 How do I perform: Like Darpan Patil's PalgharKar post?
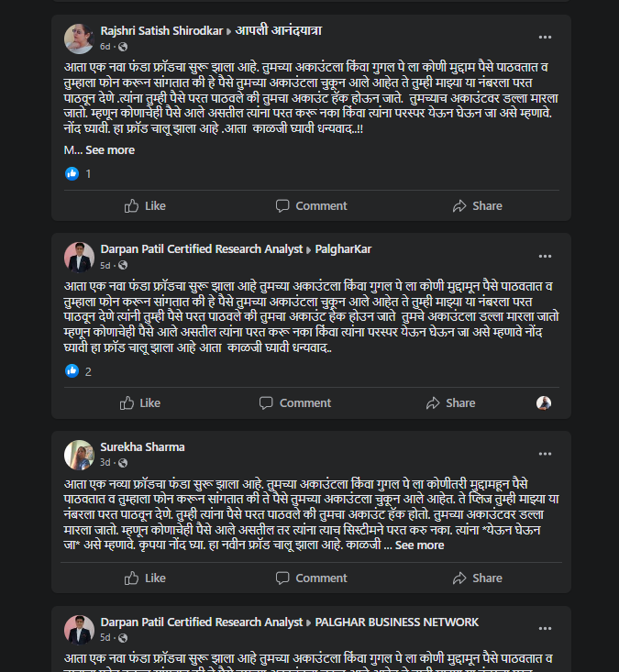(x=140, y=402)
